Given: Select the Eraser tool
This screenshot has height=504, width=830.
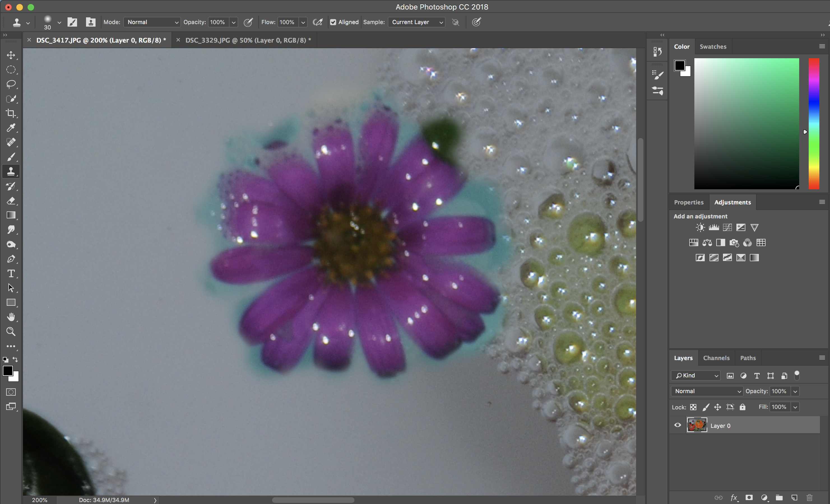Looking at the screenshot, I should [x=11, y=201].
